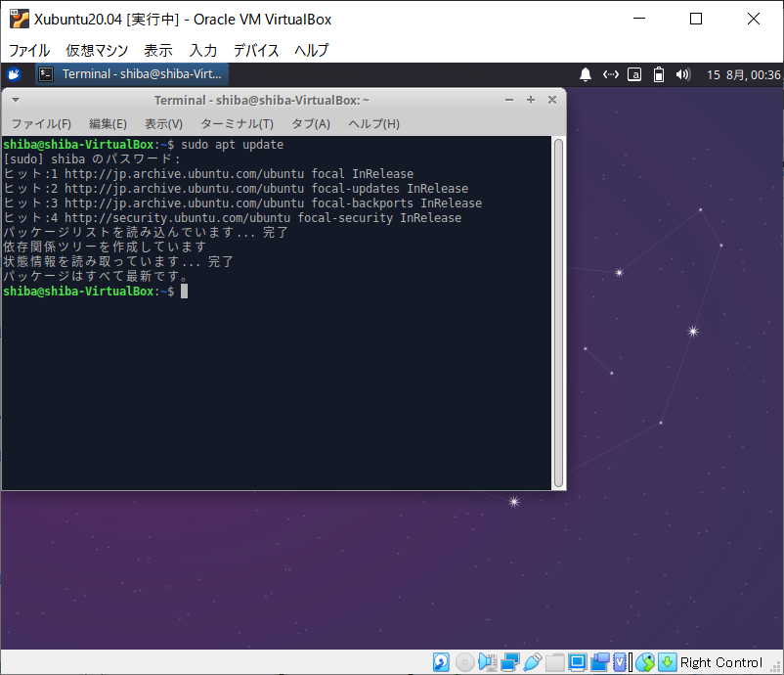This screenshot has width=784, height=675.
Task: Open the VirtualBox 入力 menu
Action: pos(203,50)
